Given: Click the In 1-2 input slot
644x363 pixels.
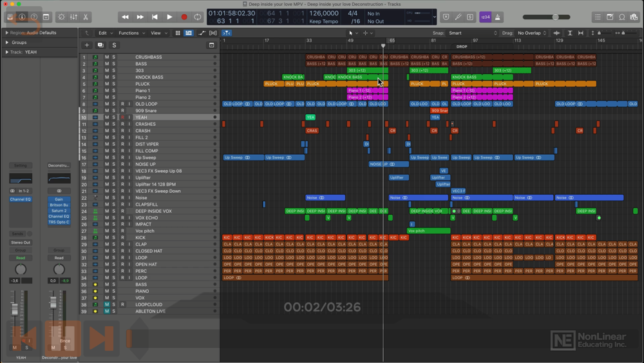Looking at the screenshot, I should tap(23, 191).
